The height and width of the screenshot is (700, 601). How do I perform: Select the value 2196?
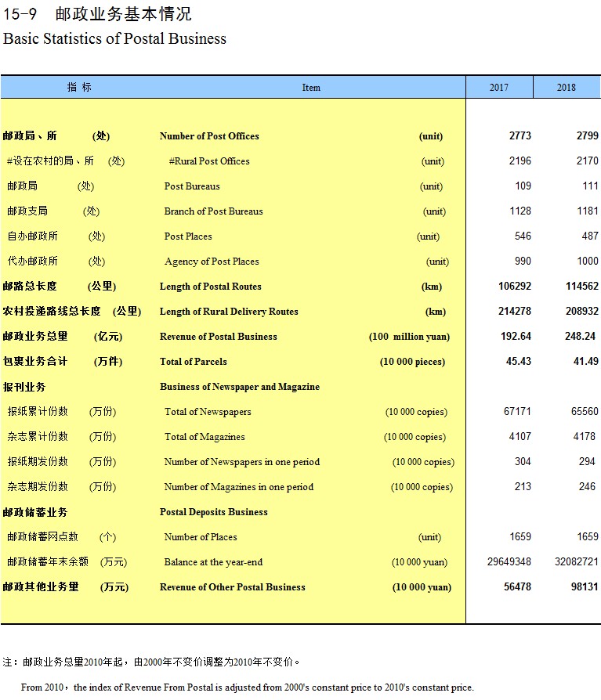coord(520,161)
